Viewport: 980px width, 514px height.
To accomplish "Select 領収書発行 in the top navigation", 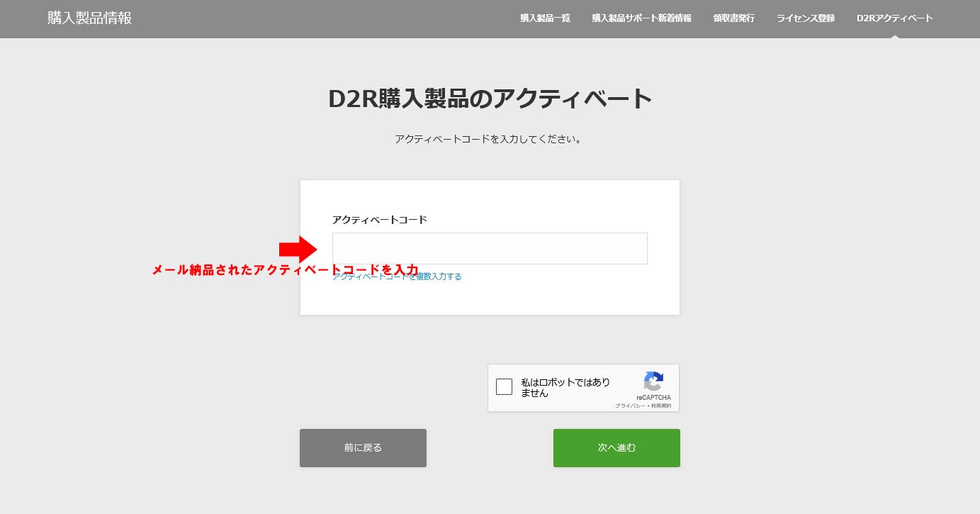I will (733, 18).
